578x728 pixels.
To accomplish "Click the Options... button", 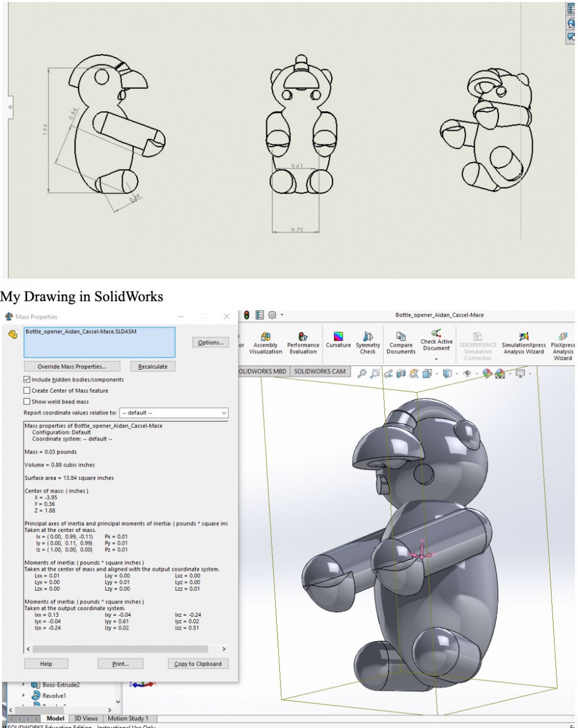I will (211, 342).
